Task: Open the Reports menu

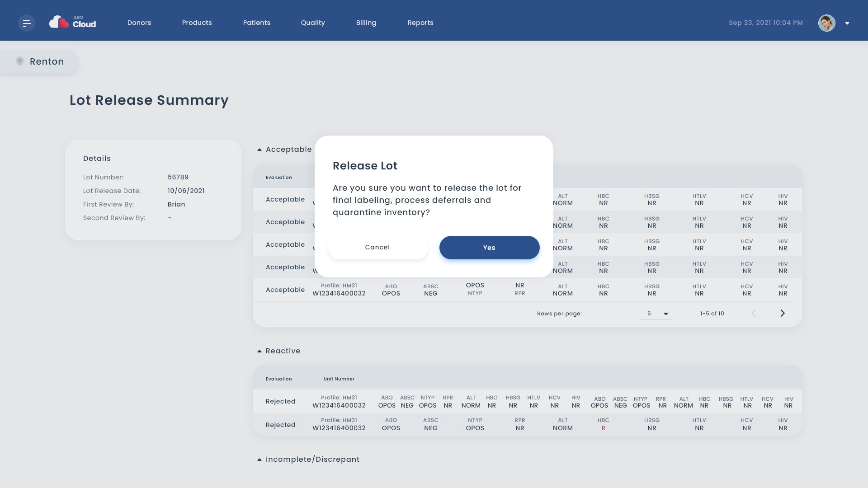Action: [420, 23]
